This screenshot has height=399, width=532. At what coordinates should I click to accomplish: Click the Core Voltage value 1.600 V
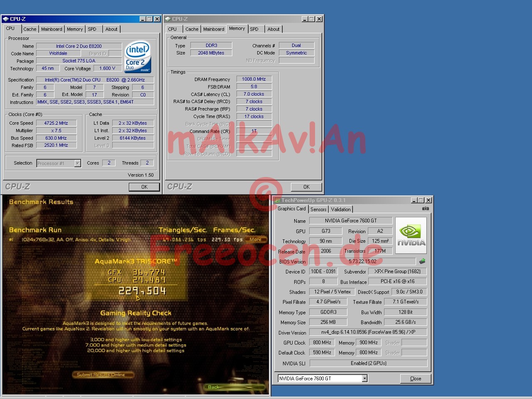tap(107, 69)
